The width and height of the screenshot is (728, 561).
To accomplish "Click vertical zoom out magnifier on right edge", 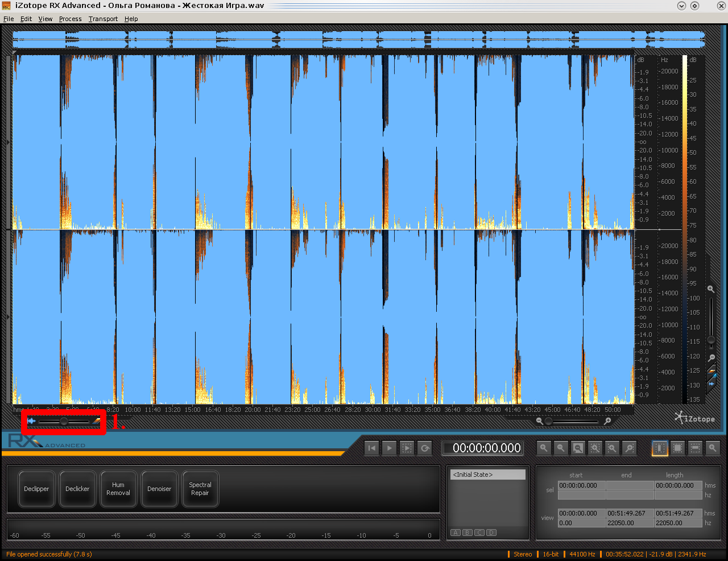I will tap(711, 358).
